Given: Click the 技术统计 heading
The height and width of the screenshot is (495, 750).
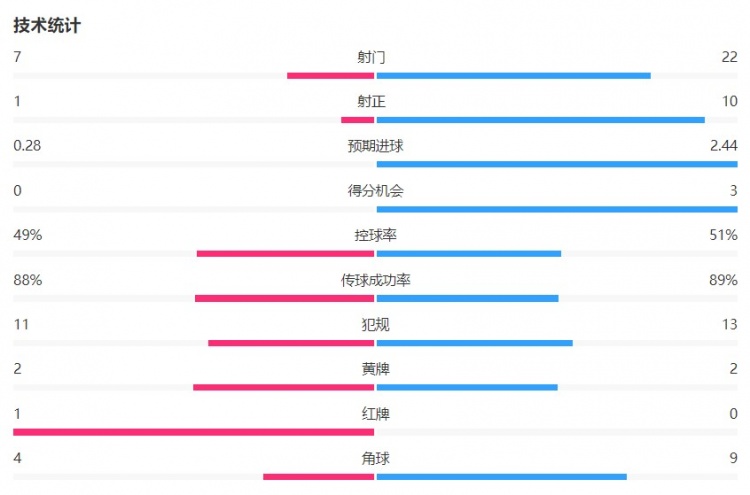Looking at the screenshot, I should pos(47,26).
